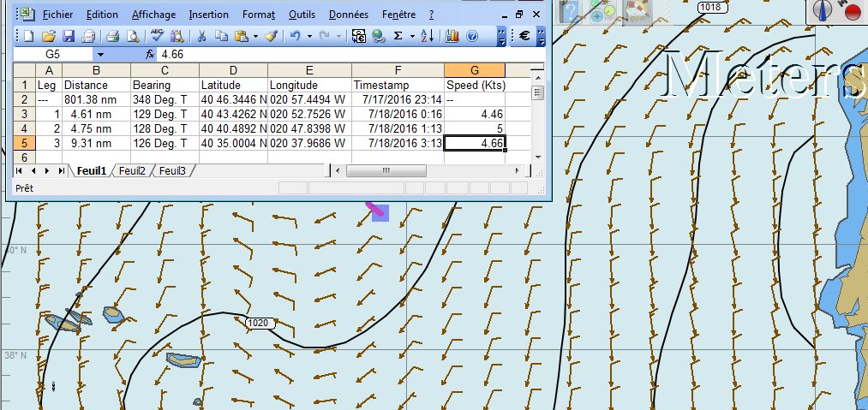This screenshot has height=410, width=868.
Task: Expand Standard toolbar options chevron
Action: click(501, 37)
